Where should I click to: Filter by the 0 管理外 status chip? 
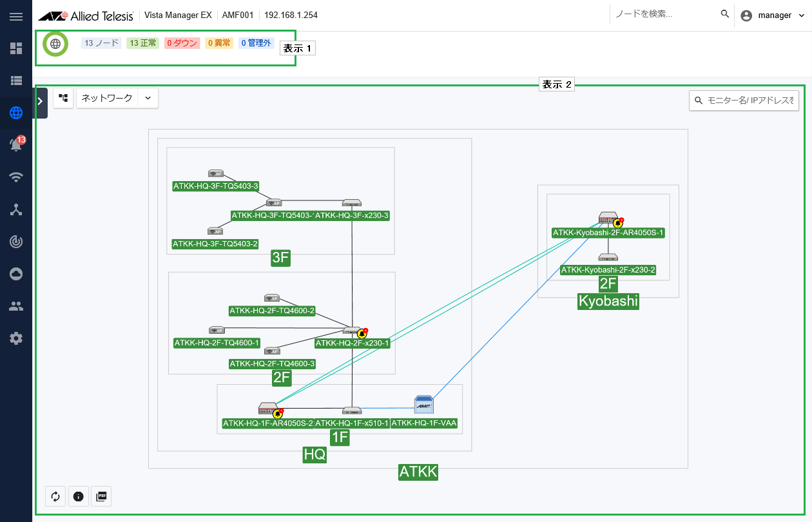(256, 43)
